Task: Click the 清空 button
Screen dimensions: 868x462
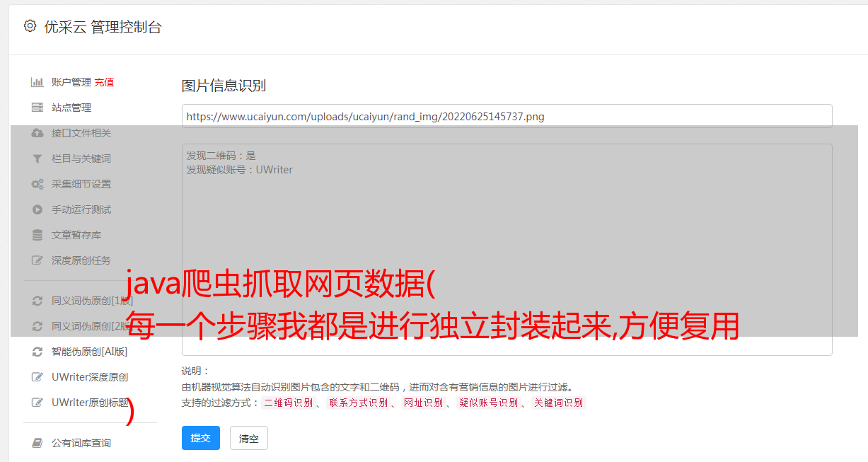Action: coord(249,438)
